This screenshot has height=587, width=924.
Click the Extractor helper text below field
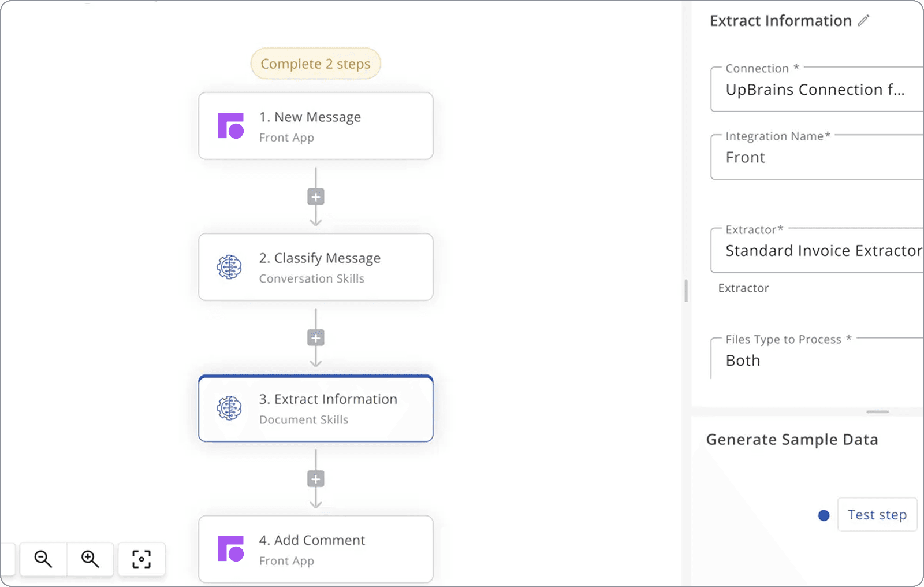tap(743, 288)
